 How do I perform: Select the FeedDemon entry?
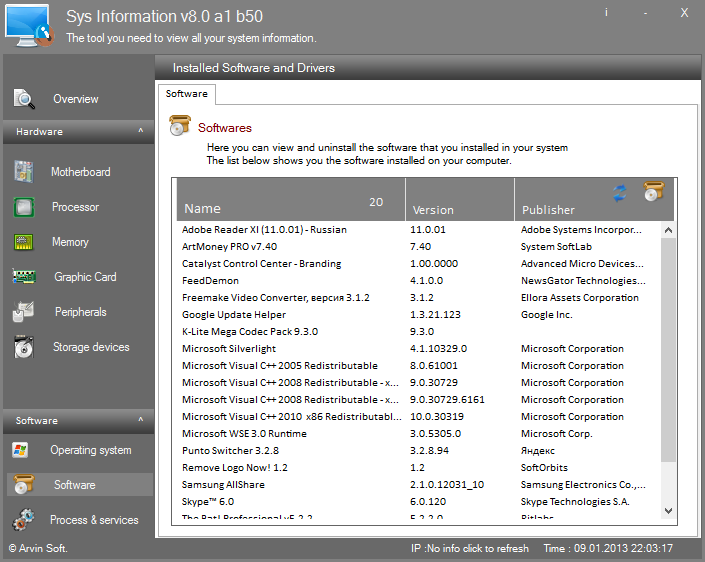tap(420, 281)
